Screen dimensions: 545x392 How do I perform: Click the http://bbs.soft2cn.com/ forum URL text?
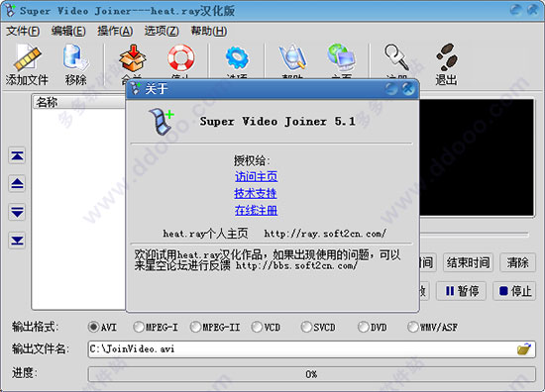(296, 266)
